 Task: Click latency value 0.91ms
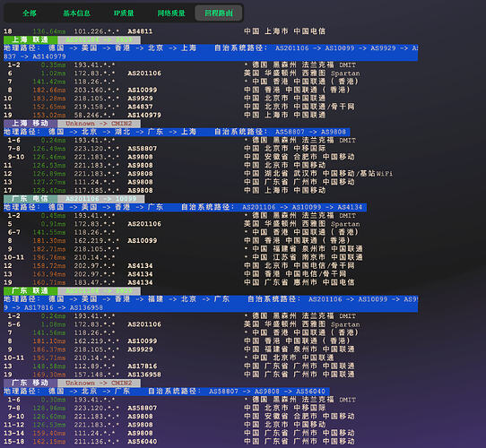click(53, 224)
